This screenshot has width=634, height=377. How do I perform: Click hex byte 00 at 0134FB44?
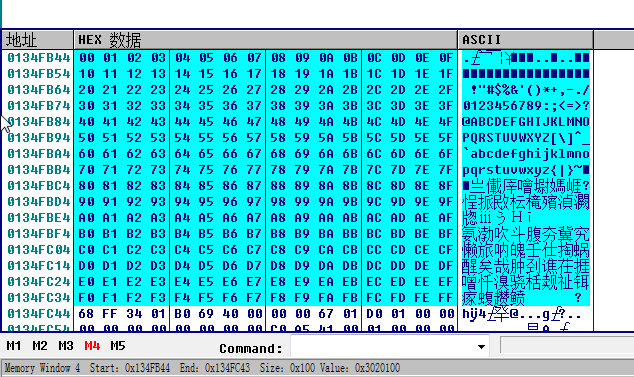click(87, 58)
